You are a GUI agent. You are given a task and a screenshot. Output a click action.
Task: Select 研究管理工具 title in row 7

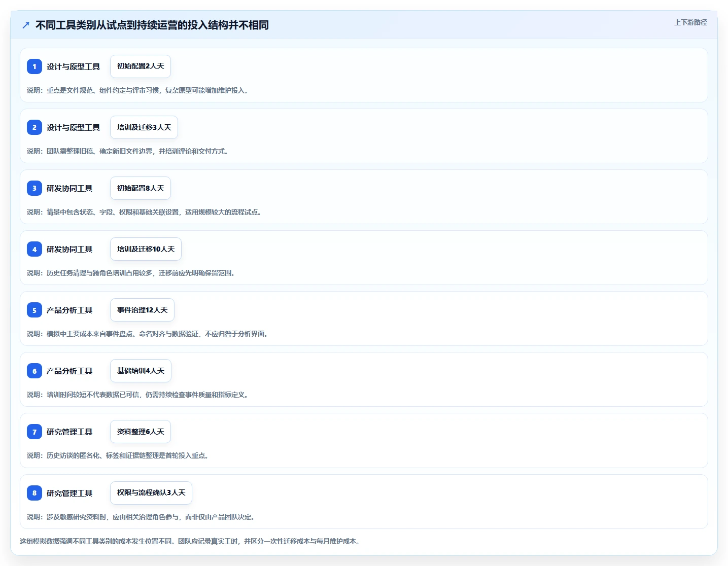[70, 432]
